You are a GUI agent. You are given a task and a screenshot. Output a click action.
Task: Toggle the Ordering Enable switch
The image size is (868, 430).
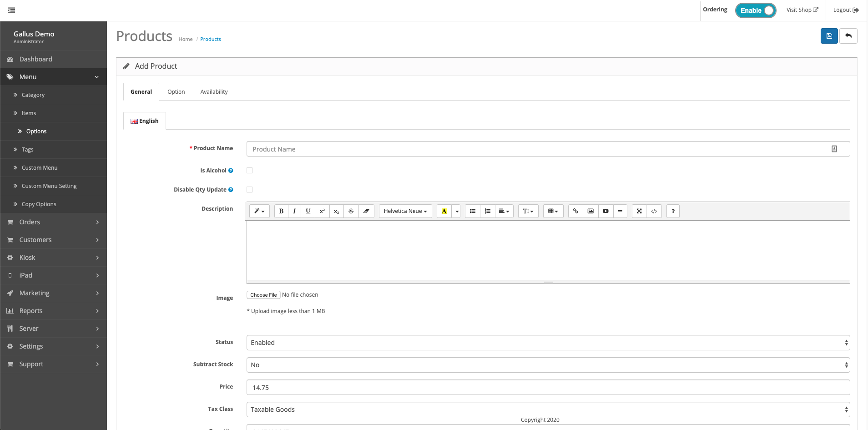[756, 10]
